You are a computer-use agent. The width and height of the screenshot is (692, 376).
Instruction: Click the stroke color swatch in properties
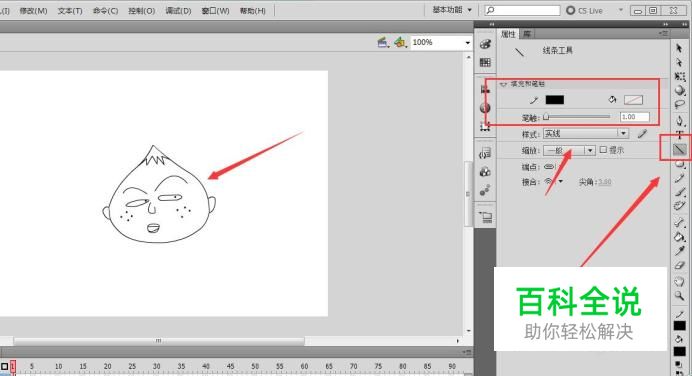(555, 100)
